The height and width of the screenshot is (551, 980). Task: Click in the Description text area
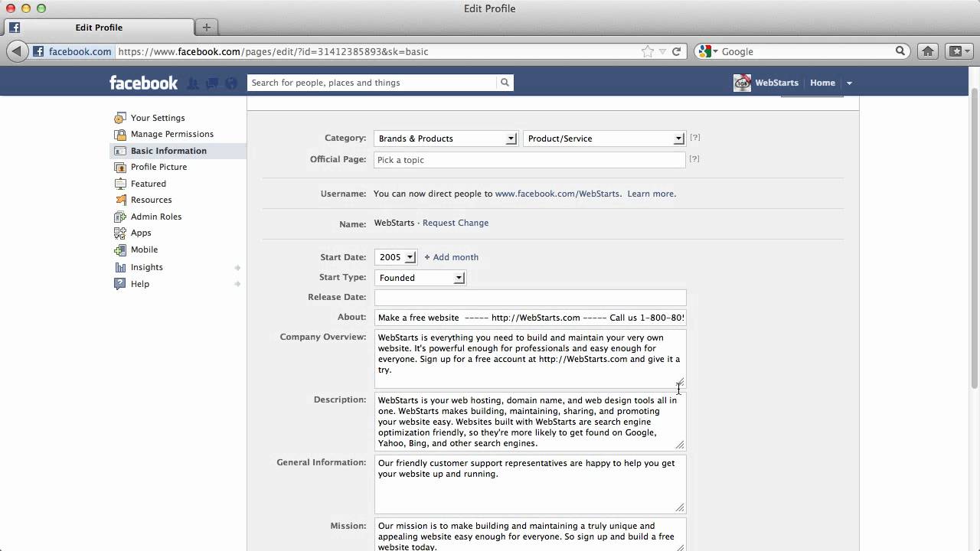pos(530,422)
